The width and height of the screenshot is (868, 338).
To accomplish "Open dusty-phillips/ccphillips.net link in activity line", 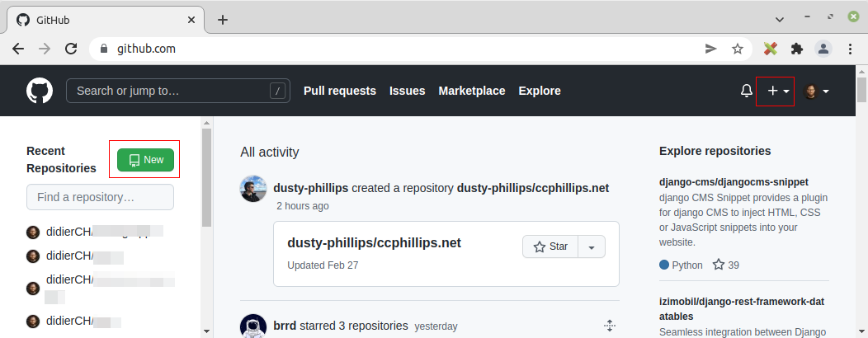I will pos(532,188).
